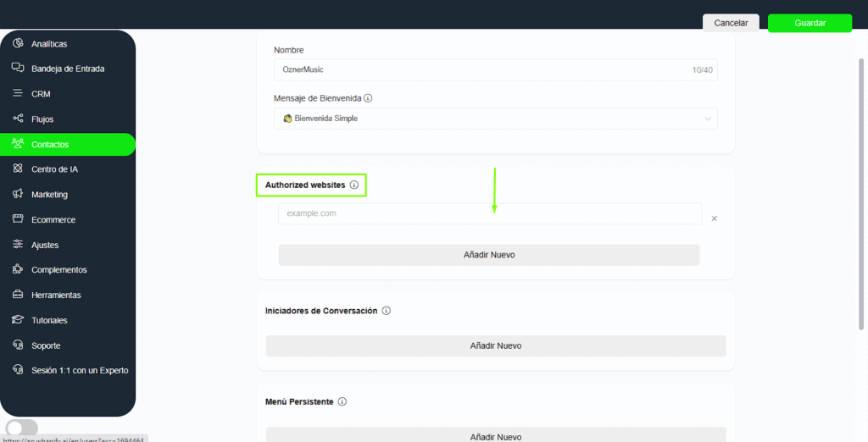Click info icon next to Mensaje de Bienvenida
Image resolution: width=868 pixels, height=442 pixels.
point(368,98)
